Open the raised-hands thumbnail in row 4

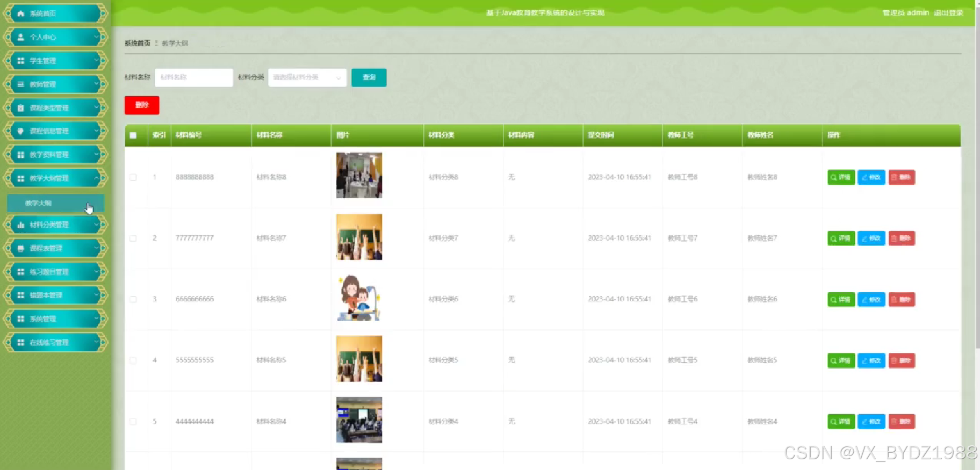tap(359, 359)
